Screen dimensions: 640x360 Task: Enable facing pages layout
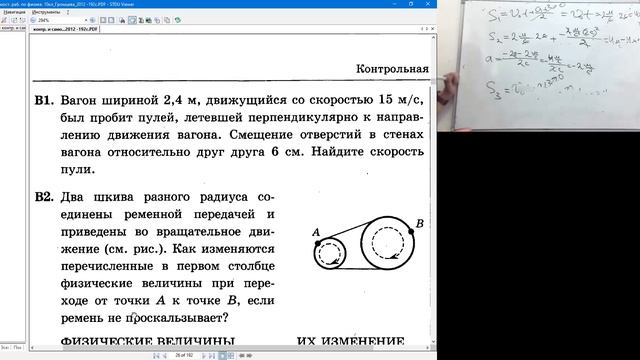pyautogui.click(x=231, y=356)
